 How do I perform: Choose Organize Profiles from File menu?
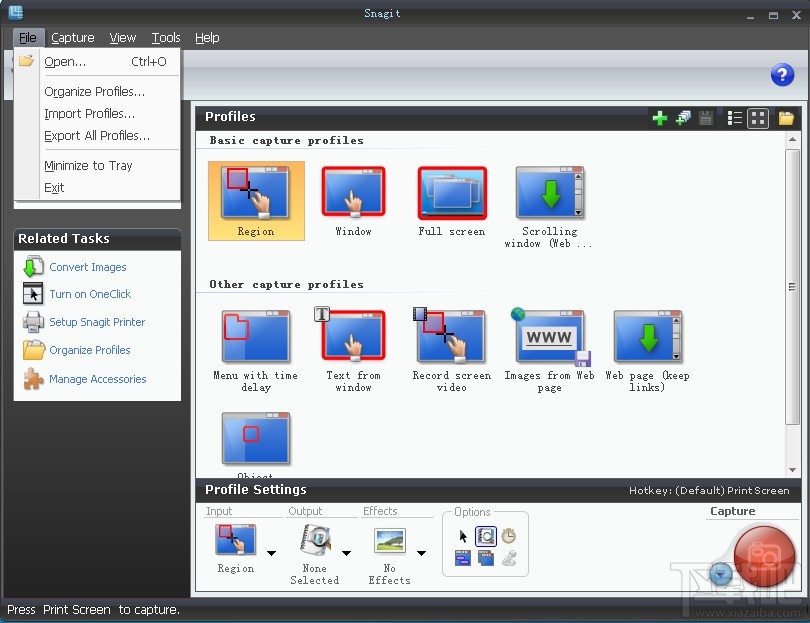(x=94, y=91)
